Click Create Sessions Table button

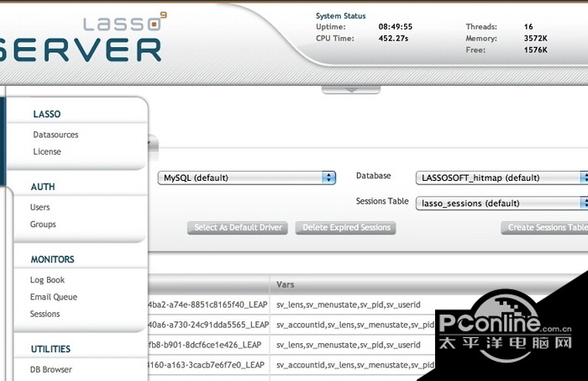(544, 227)
